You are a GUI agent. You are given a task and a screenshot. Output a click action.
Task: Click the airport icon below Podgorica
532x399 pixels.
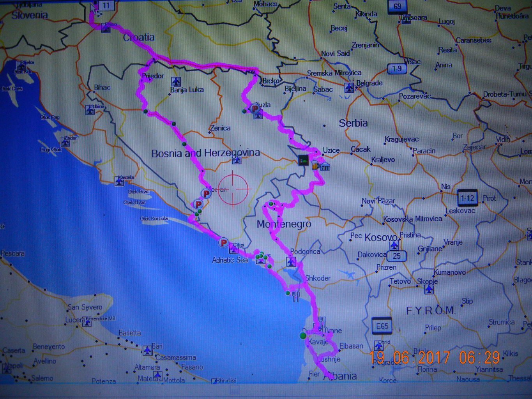pos(292,262)
